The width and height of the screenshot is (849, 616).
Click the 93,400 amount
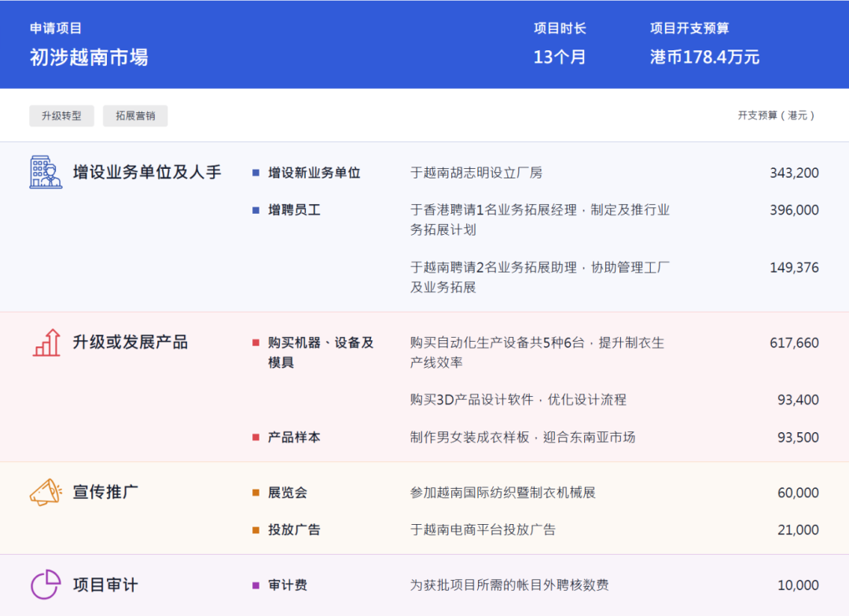tap(798, 400)
